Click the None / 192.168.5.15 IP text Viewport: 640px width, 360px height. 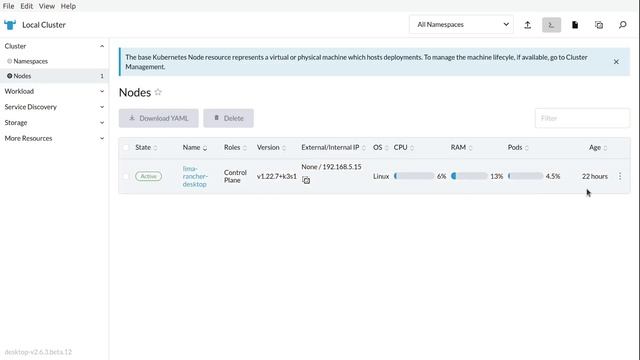coord(331,167)
